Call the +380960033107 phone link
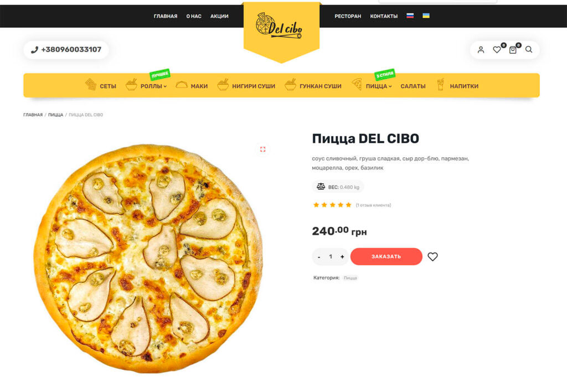The image size is (567, 392). pyautogui.click(x=66, y=49)
